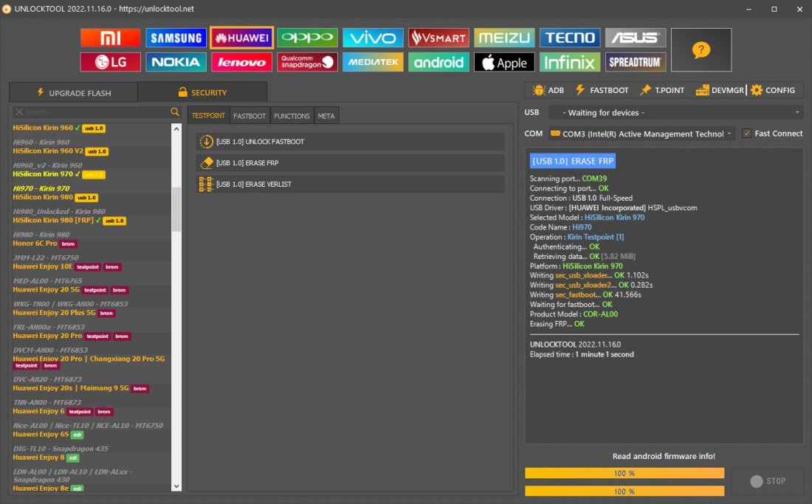Screen dimensions: 812x504
Task: Select the Apple brand tile
Action: [504, 62]
